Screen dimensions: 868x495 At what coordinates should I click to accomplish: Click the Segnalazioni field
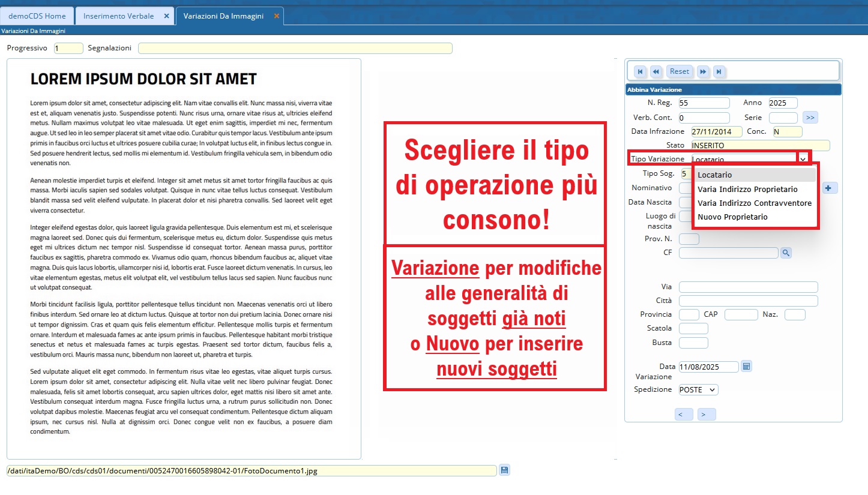(295, 48)
